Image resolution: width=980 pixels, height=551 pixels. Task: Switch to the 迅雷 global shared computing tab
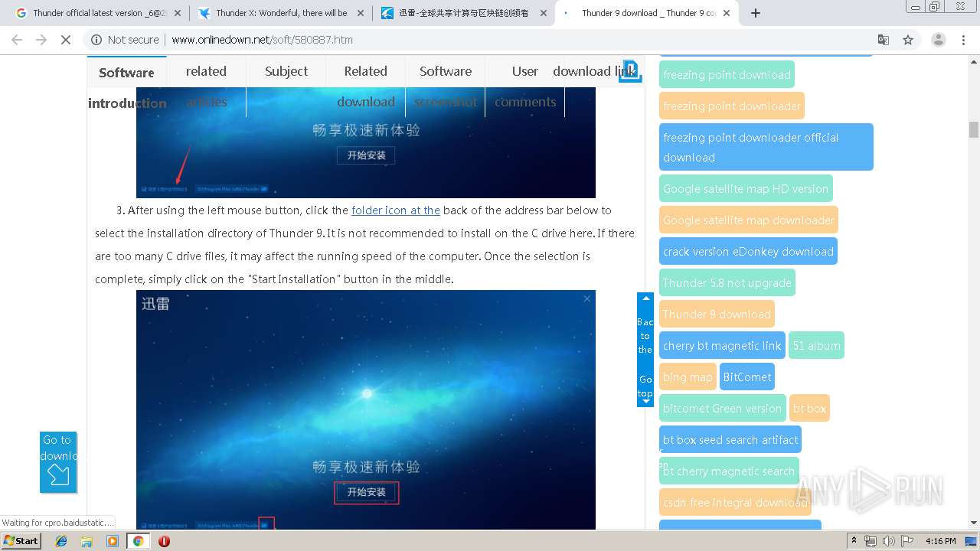pos(464,13)
